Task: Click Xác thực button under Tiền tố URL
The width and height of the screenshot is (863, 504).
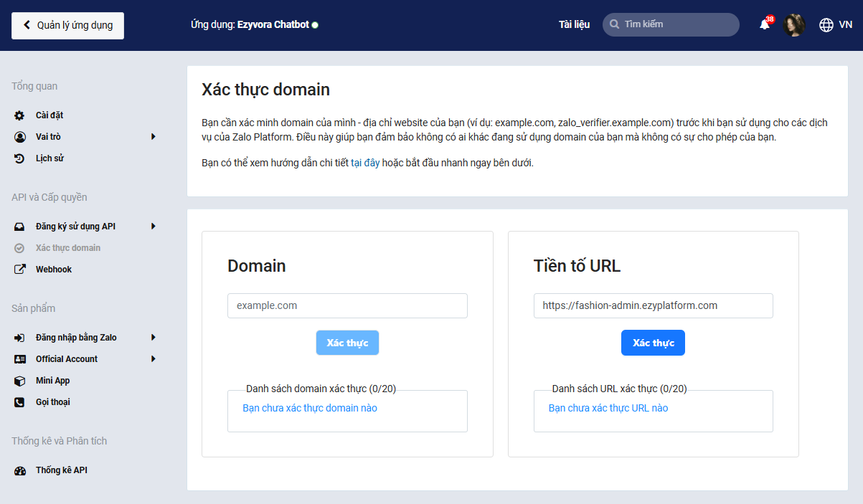Action: tap(654, 343)
